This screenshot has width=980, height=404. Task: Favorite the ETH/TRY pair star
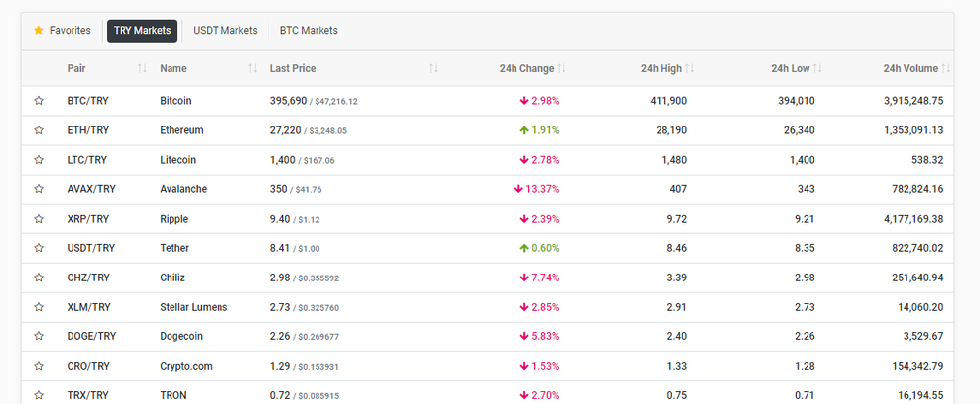coord(39,130)
